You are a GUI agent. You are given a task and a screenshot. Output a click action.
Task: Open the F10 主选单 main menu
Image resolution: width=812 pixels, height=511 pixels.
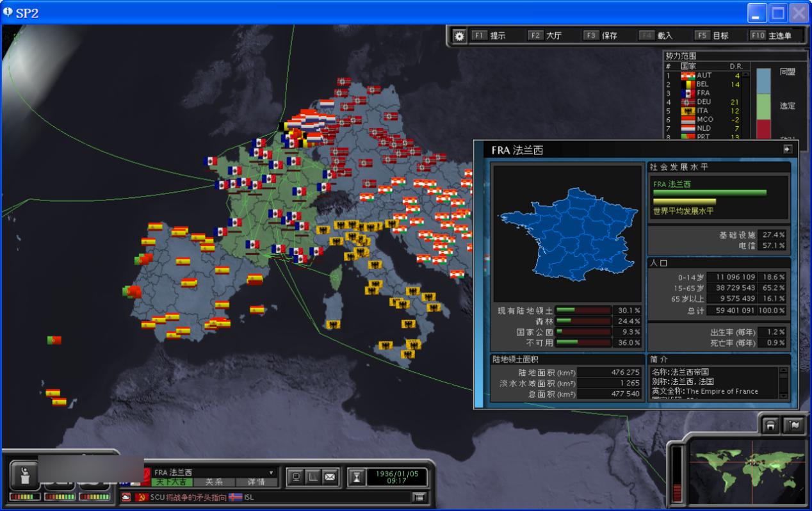pyautogui.click(x=772, y=36)
